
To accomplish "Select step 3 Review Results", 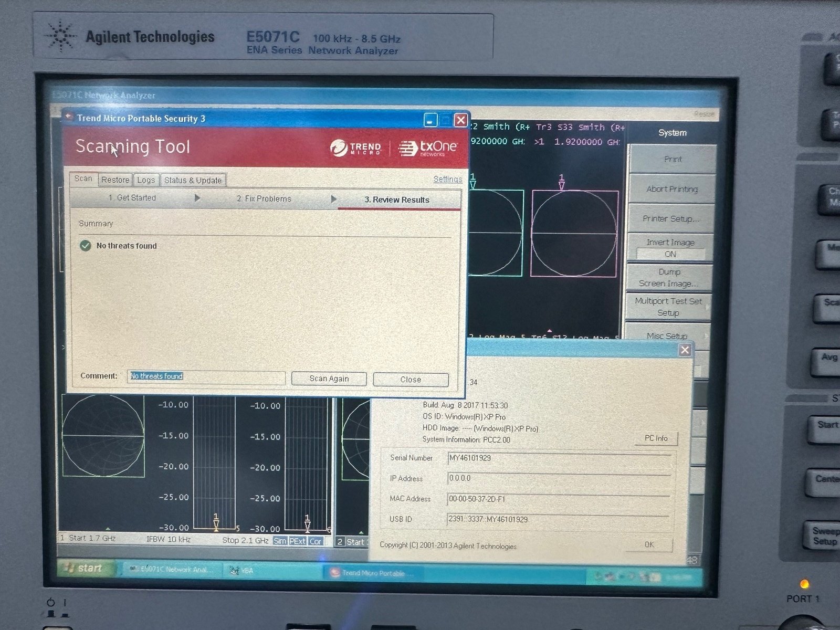I will pos(397,199).
